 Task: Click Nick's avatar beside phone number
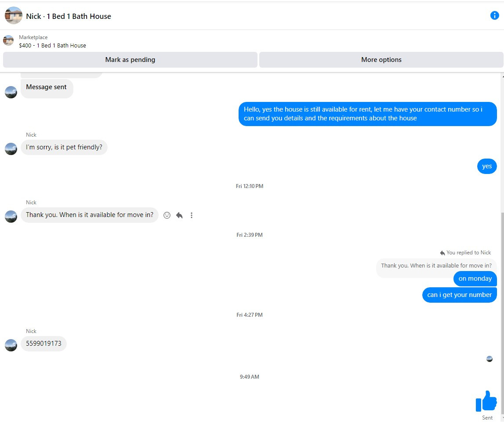pyautogui.click(x=11, y=345)
